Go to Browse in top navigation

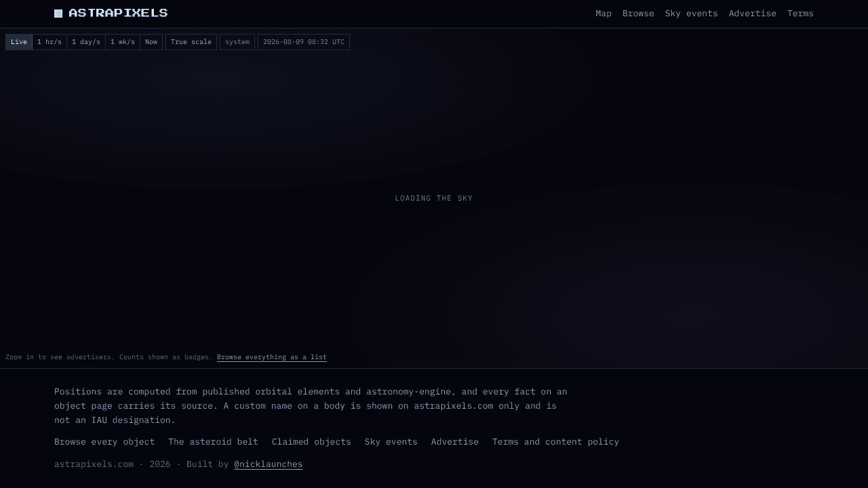pyautogui.click(x=638, y=14)
